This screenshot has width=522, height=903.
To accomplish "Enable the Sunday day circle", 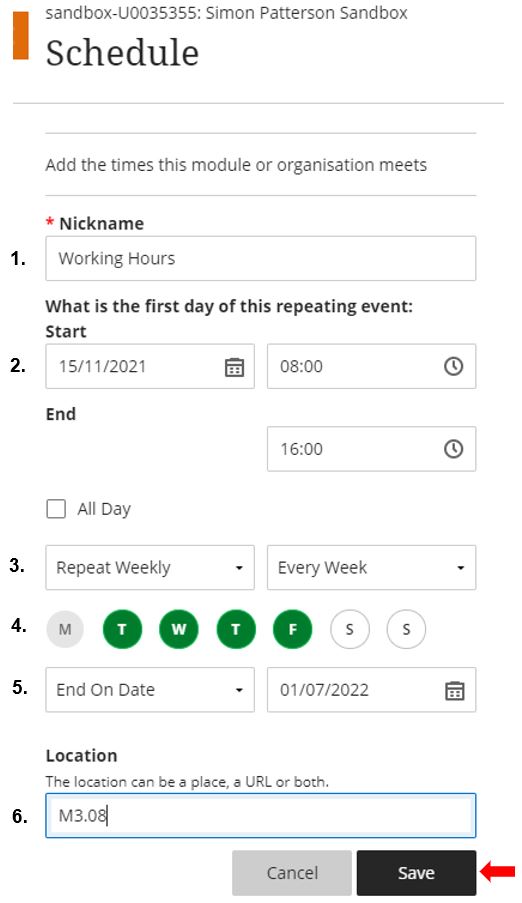I will [406, 629].
